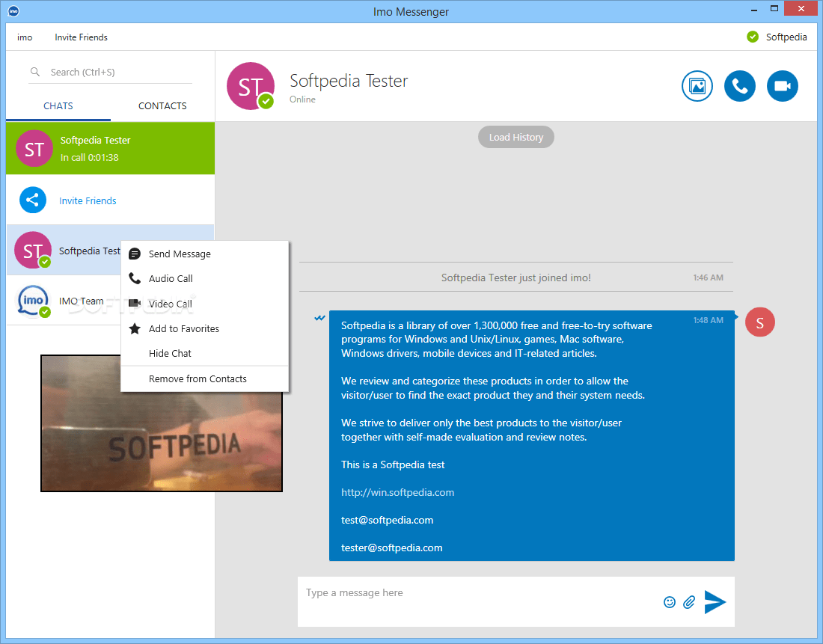823x644 pixels.
Task: Select Remove from Contacts menu entry
Action: pos(205,379)
